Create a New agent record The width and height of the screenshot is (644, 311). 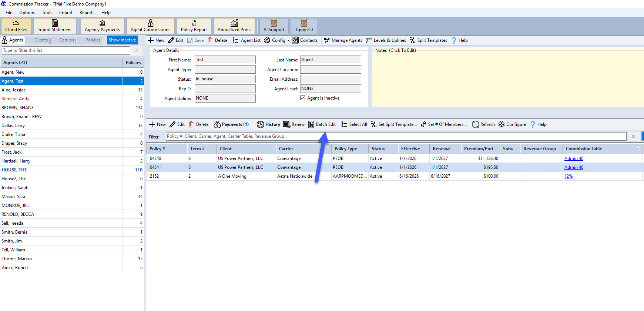[x=156, y=40]
